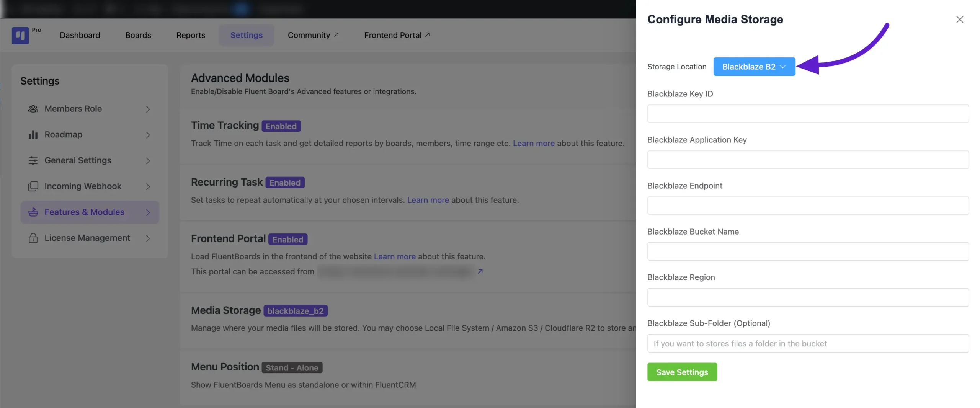The width and height of the screenshot is (980, 408).
Task: Select General Settings item
Action: click(x=90, y=160)
